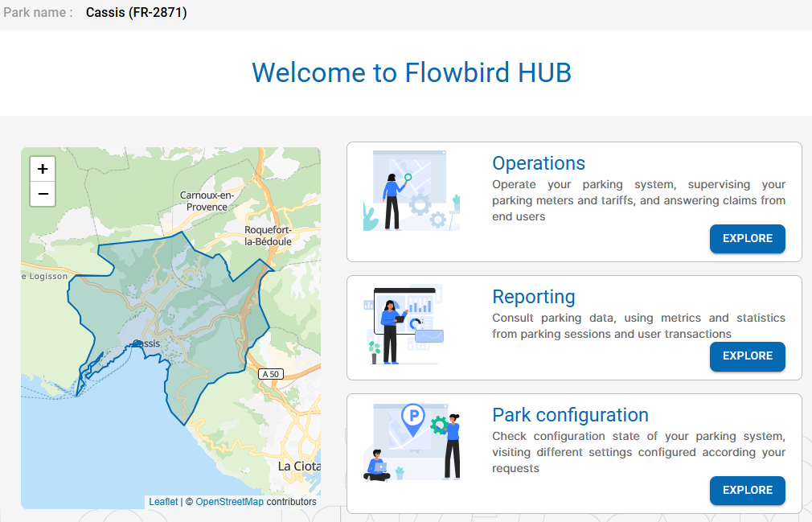Click the Operations description text

click(x=638, y=200)
